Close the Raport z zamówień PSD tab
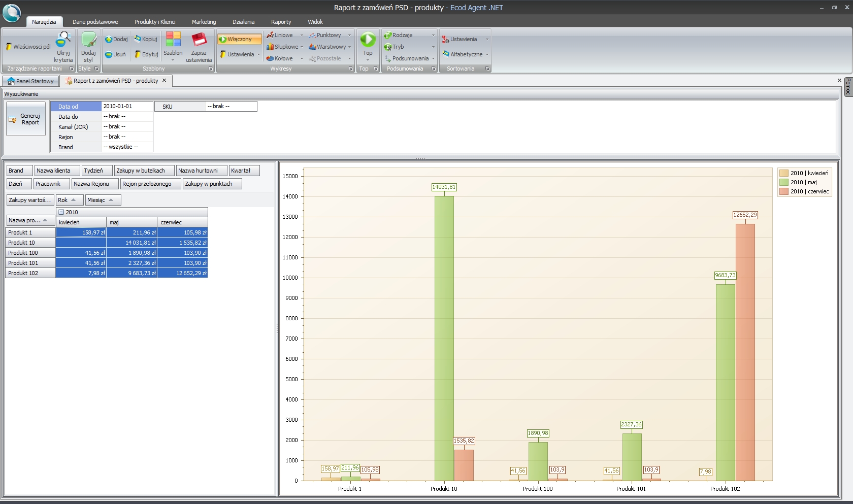 [x=164, y=81]
